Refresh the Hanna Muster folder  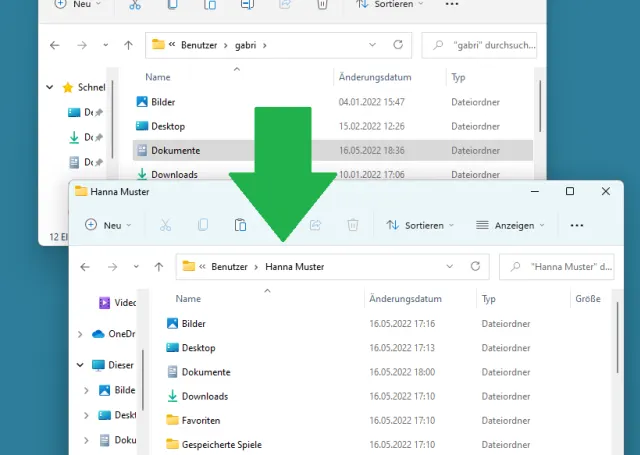(x=475, y=266)
